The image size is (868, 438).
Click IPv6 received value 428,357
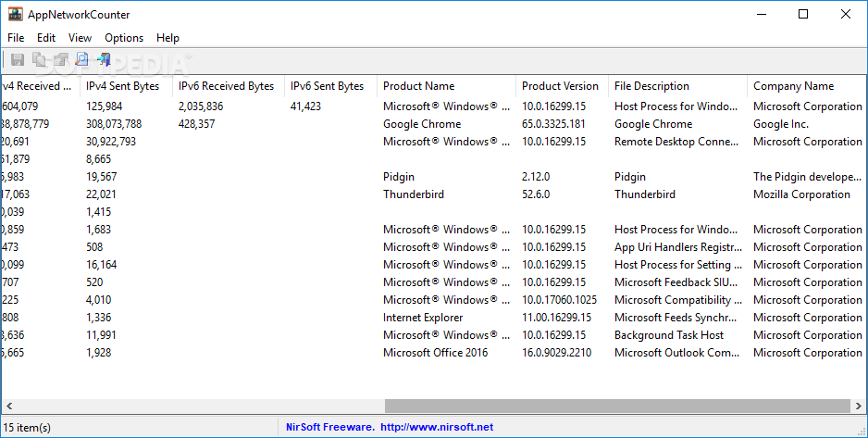[x=196, y=124]
